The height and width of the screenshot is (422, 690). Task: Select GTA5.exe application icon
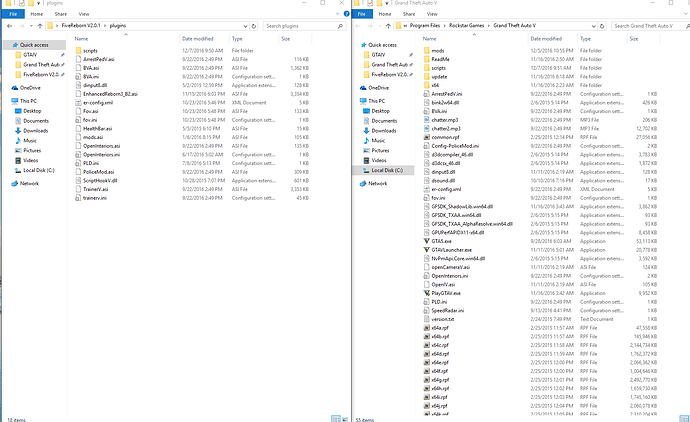(x=426, y=241)
